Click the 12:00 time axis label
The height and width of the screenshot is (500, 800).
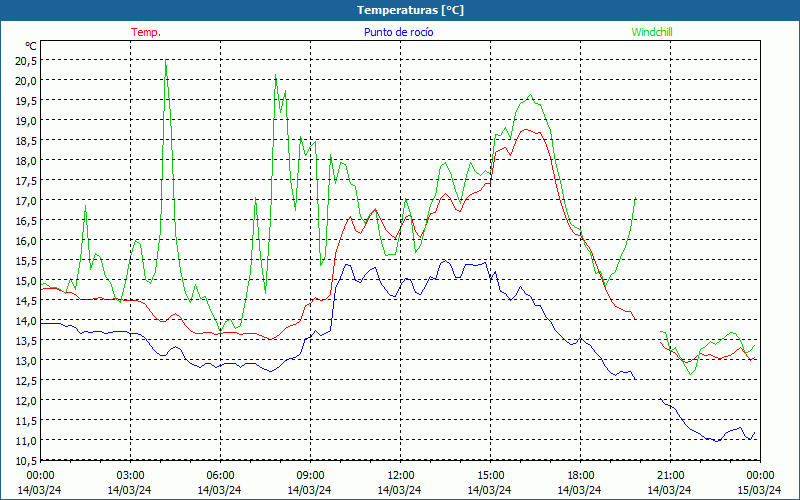400,475
